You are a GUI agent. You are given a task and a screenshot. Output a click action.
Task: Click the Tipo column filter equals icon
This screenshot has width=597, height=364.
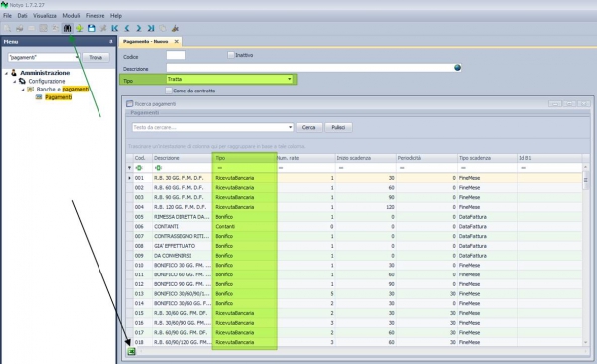pyautogui.click(x=219, y=168)
